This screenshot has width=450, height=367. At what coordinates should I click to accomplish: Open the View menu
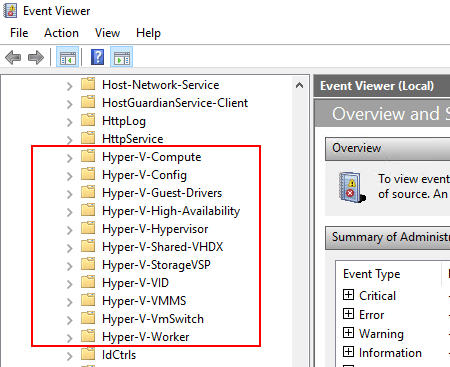tap(107, 33)
